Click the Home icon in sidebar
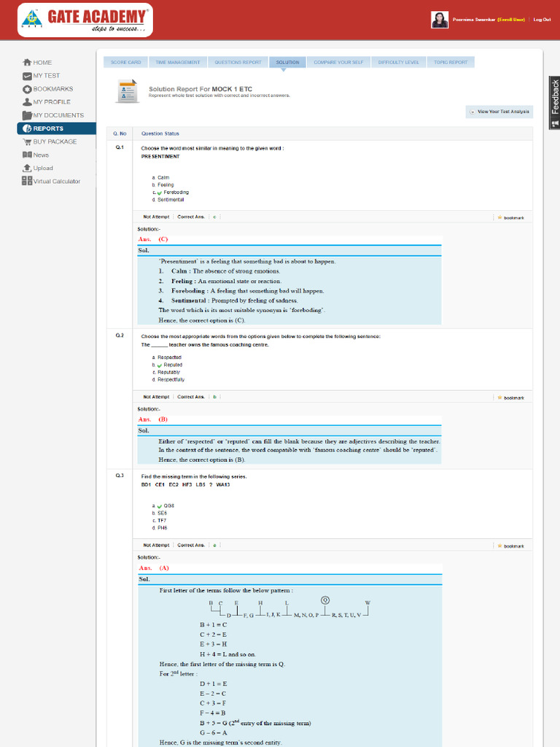The width and height of the screenshot is (560, 747). pyautogui.click(x=27, y=63)
